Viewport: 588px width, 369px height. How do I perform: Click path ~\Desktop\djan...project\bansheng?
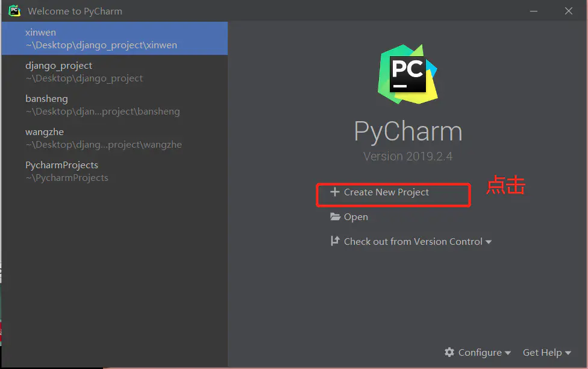pyautogui.click(x=103, y=112)
